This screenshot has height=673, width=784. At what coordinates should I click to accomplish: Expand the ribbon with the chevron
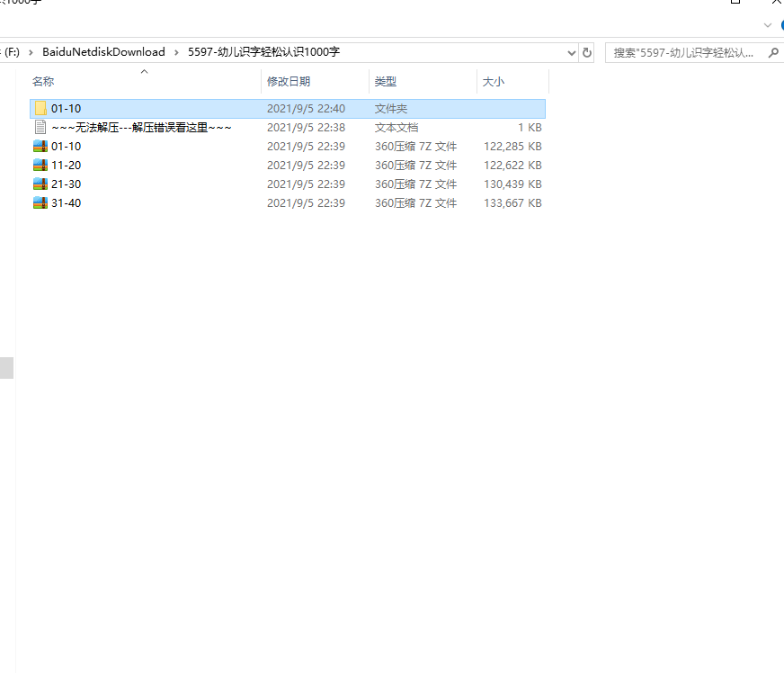coord(767,25)
